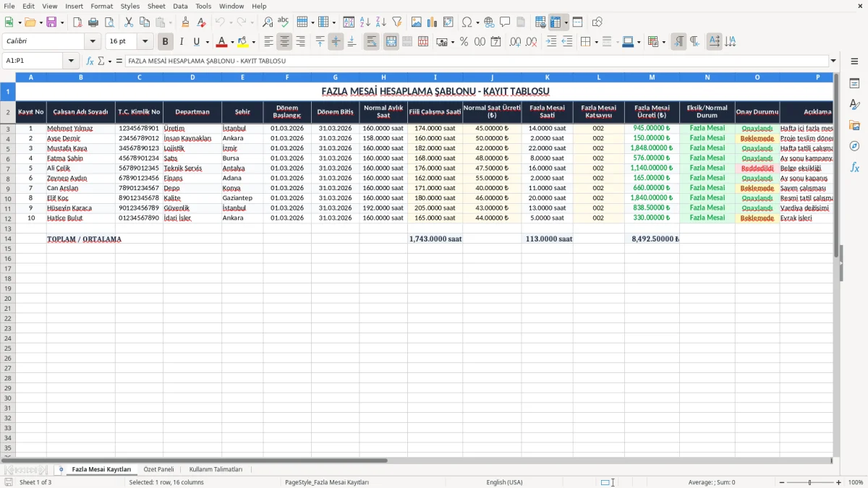Viewport: 868px width, 488px height.
Task: Click the Insert Image icon
Action: click(417, 22)
